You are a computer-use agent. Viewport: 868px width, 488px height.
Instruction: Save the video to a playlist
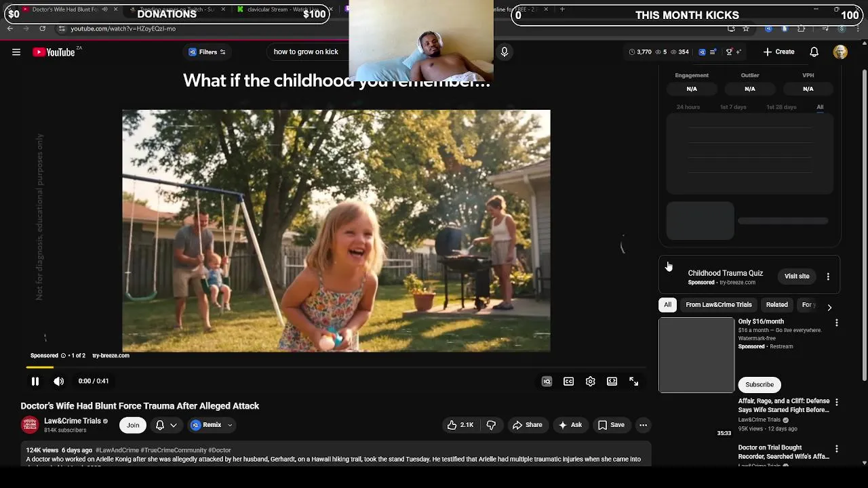coord(611,425)
